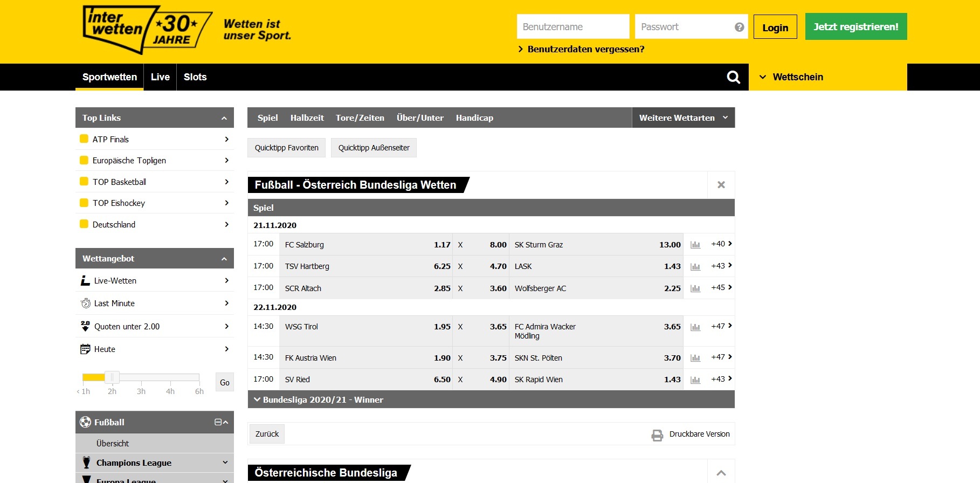Click Quicktipp Favoriten button
This screenshot has width=980, height=483.
[286, 148]
